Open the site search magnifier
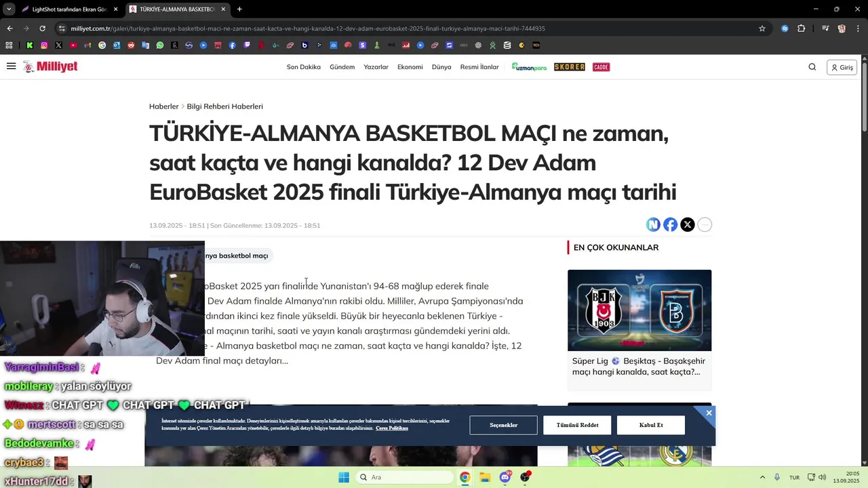 tap(812, 67)
